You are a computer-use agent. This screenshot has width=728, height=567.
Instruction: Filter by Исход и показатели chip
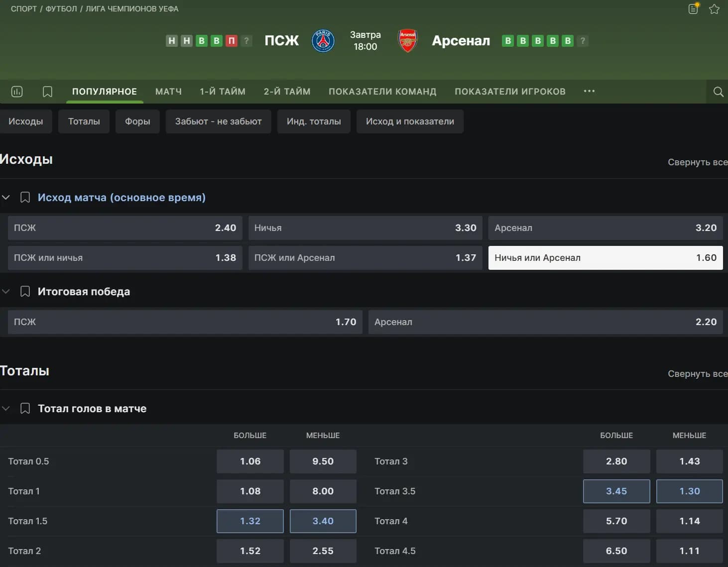click(x=410, y=121)
